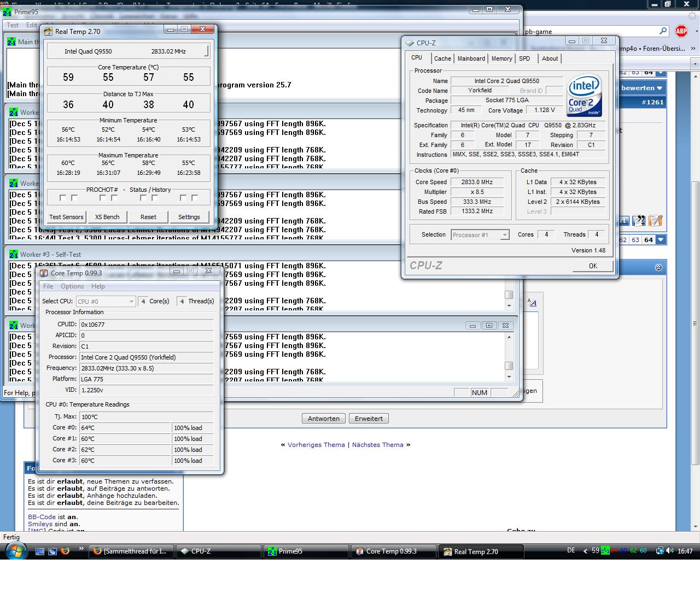Open the Windows Start orb
Image resolution: width=700 pixels, height=612 pixels.
pyautogui.click(x=15, y=551)
